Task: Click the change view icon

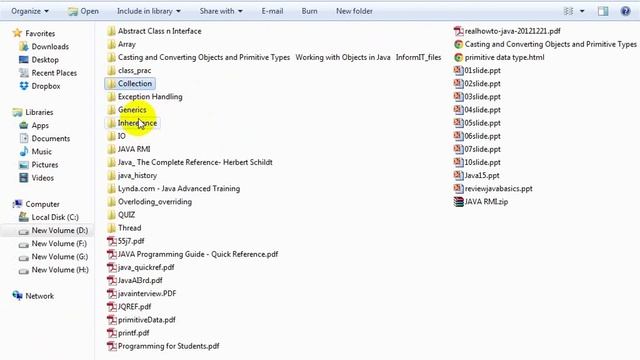Action: [x=568, y=11]
